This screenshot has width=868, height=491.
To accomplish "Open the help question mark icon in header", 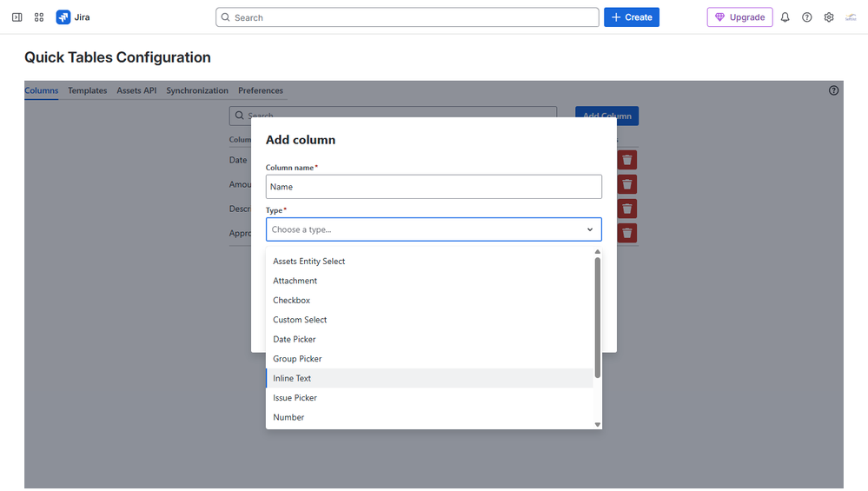I will 807,17.
